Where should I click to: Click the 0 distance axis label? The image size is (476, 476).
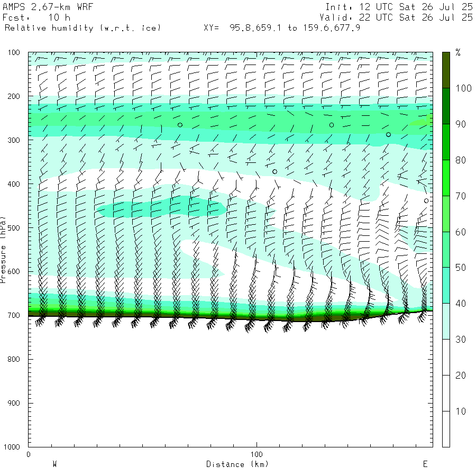(x=29, y=454)
